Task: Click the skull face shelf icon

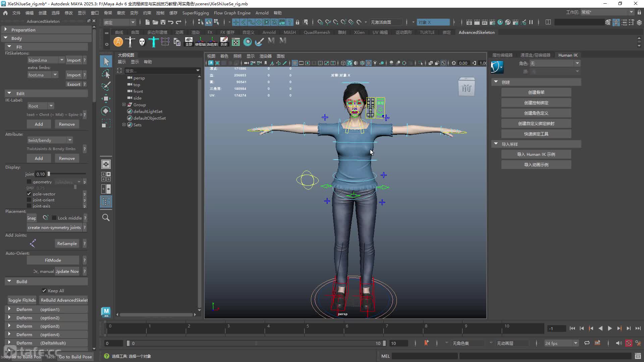Action: pyautogui.click(x=142, y=42)
